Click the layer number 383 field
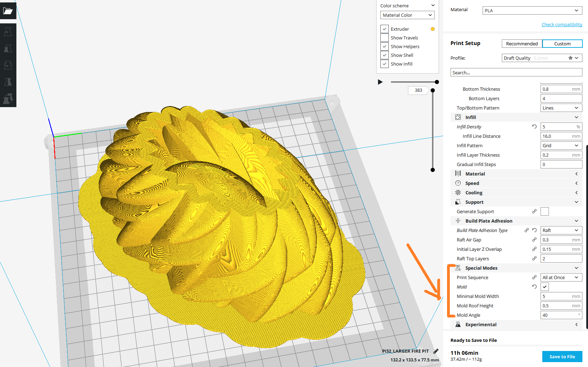 click(418, 90)
